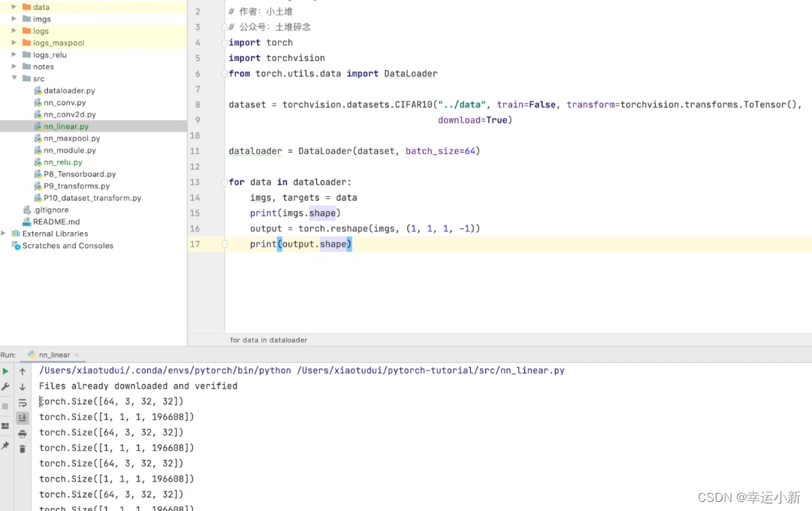The height and width of the screenshot is (511, 812).
Task: Click the README.md markdown file icon
Action: 27,222
